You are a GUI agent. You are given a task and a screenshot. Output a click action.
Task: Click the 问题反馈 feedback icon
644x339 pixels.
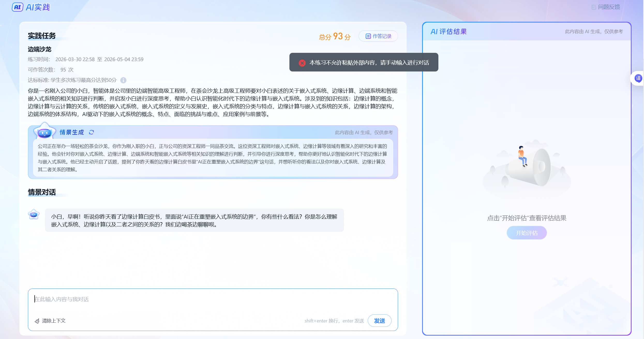[x=594, y=7]
